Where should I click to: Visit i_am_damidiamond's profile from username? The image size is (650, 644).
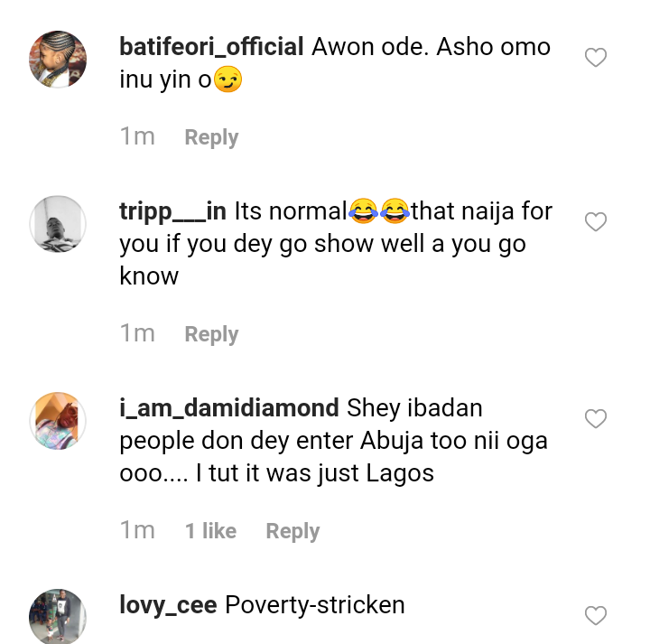click(229, 408)
